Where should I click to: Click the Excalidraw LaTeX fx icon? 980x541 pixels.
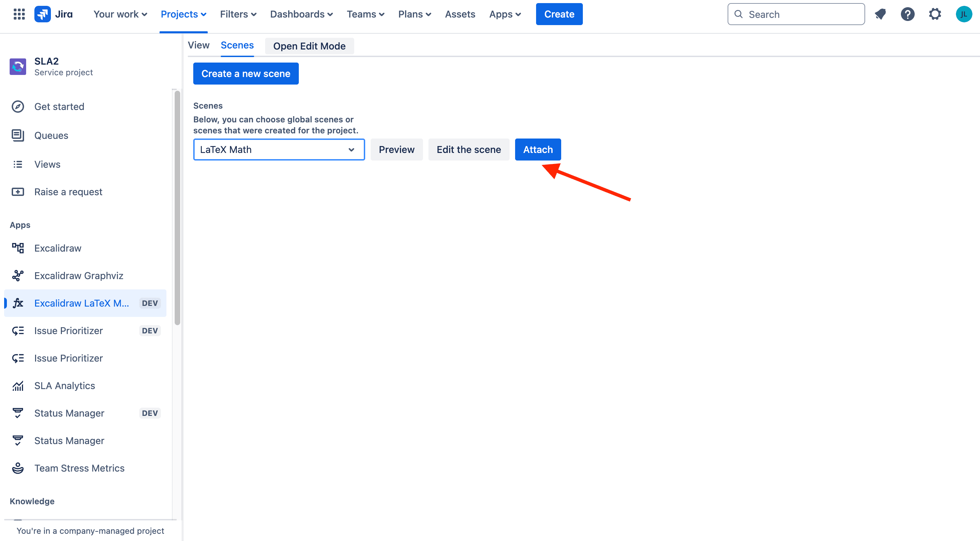(18, 303)
